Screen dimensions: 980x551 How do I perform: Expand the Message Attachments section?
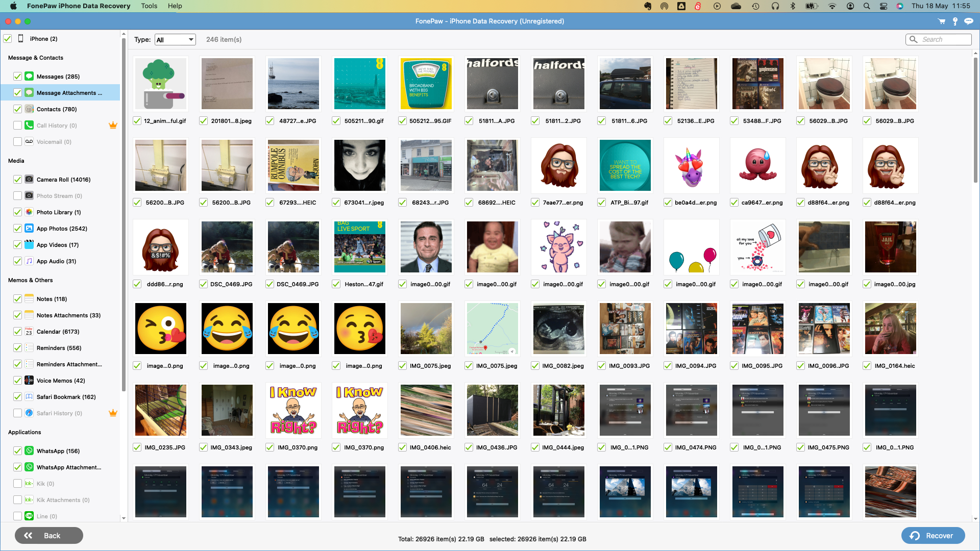pyautogui.click(x=69, y=92)
